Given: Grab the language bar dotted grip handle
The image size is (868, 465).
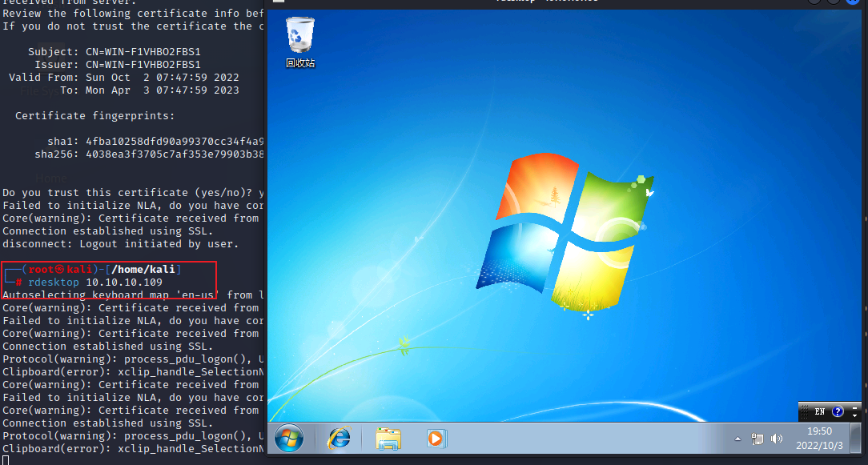Looking at the screenshot, I should (x=802, y=411).
